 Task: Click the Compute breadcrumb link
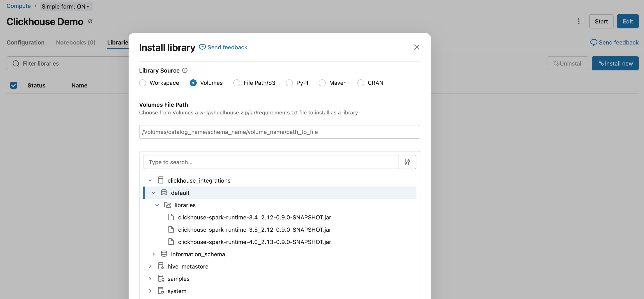[x=18, y=6]
